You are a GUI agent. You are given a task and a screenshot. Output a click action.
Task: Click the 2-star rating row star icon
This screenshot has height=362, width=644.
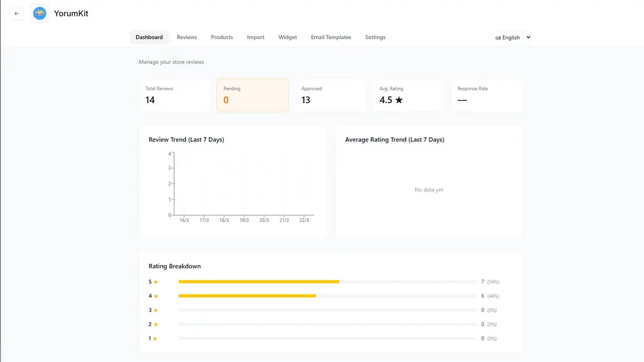click(x=156, y=324)
